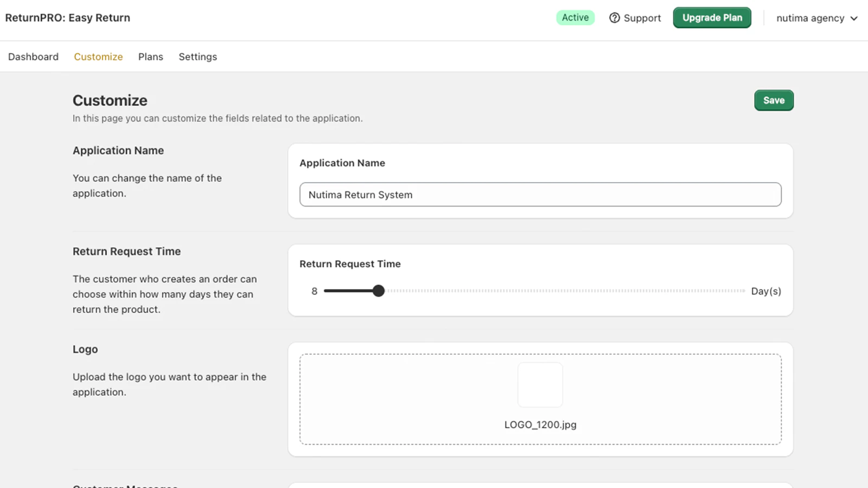This screenshot has width=868, height=488.
Task: Focus the Application Name text field
Action: [x=540, y=195]
